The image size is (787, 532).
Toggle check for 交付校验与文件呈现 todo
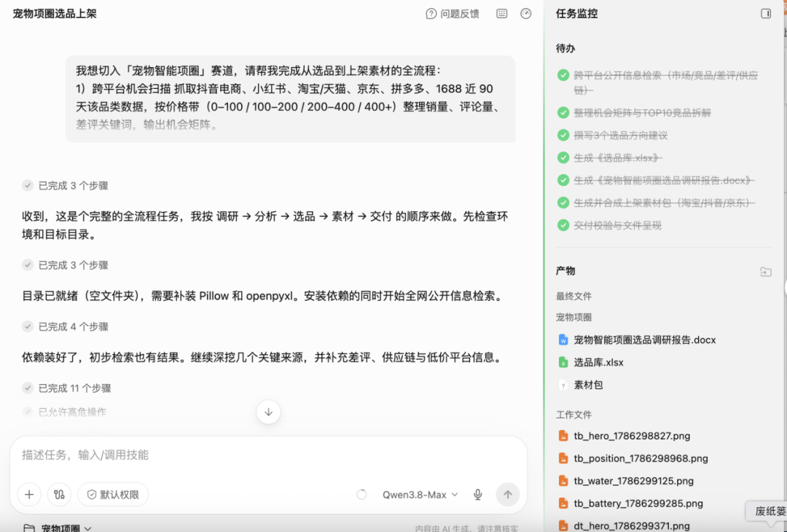pyautogui.click(x=563, y=225)
